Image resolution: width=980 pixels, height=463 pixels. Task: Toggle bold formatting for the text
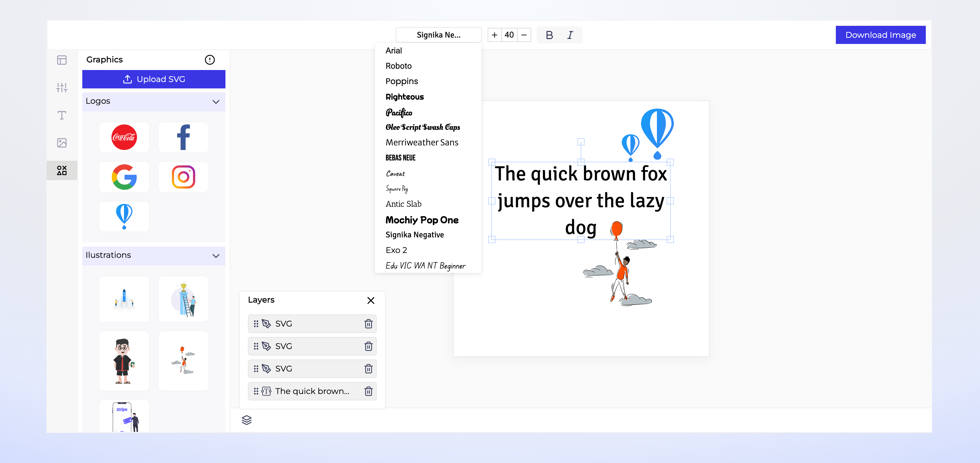click(549, 34)
